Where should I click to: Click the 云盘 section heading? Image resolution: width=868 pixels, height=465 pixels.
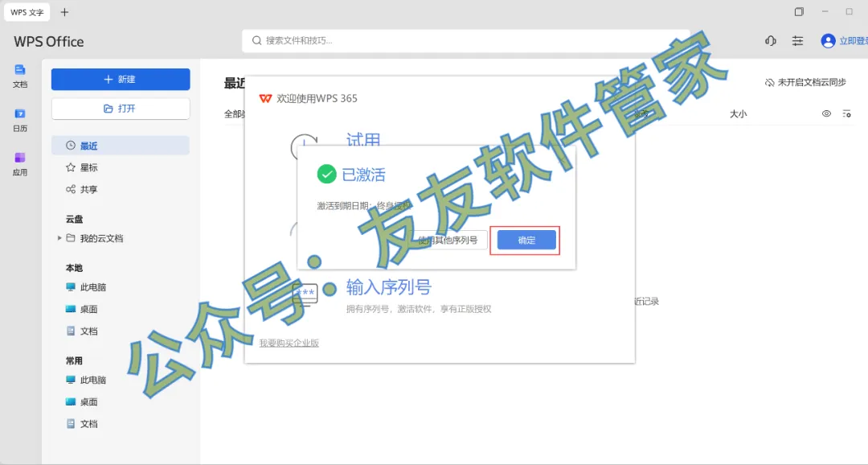coord(74,220)
